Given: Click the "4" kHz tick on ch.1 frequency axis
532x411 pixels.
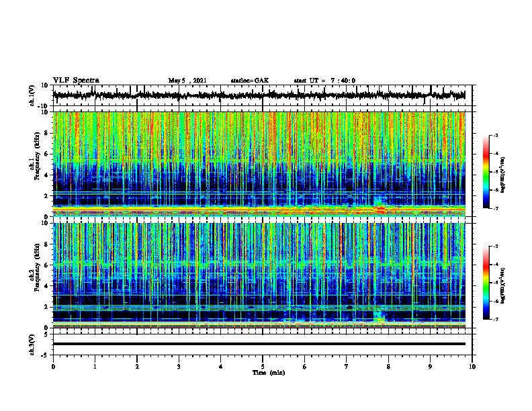Looking at the screenshot, I should coord(47,175).
